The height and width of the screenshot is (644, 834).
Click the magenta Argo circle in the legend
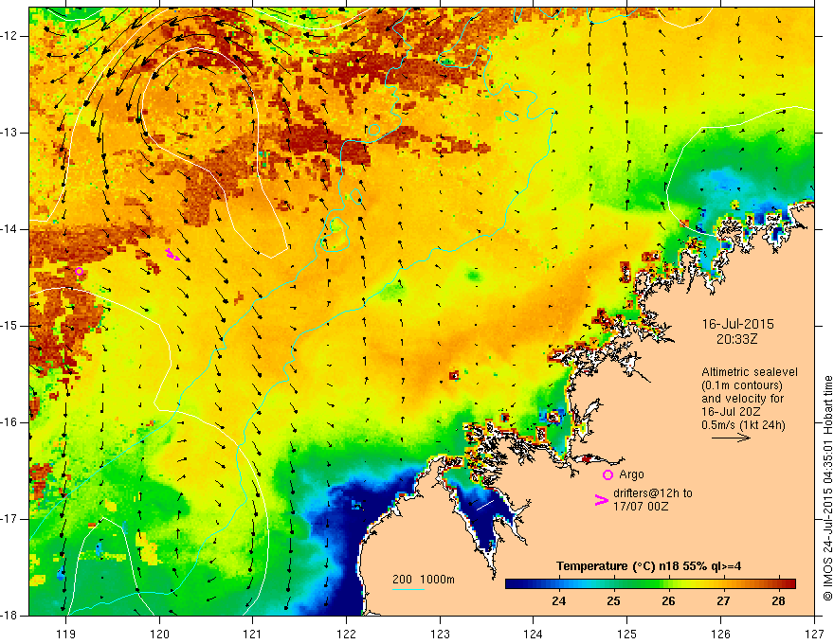tap(607, 474)
